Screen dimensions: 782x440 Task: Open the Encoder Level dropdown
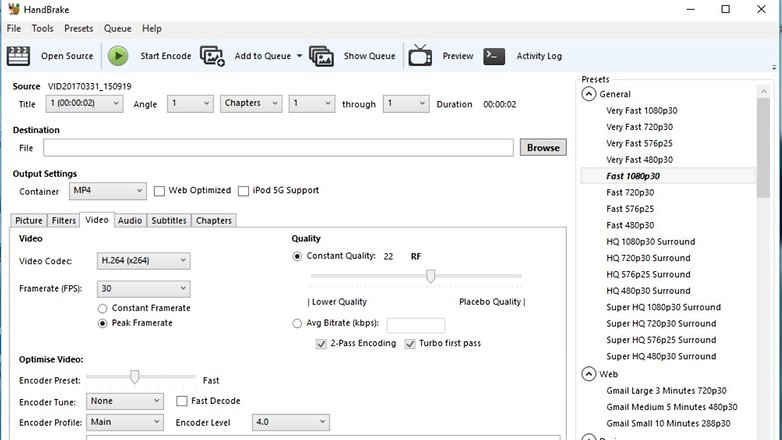[x=291, y=422]
